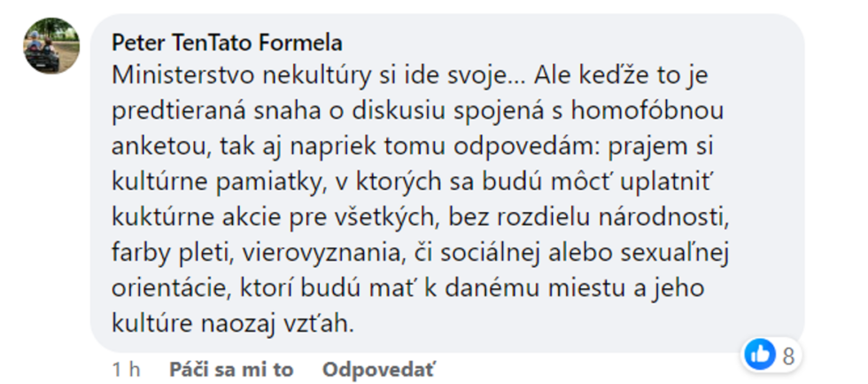This screenshot has height=384, width=868.
Task: Click the word "pamiatky" in the comment
Action: tap(253, 183)
